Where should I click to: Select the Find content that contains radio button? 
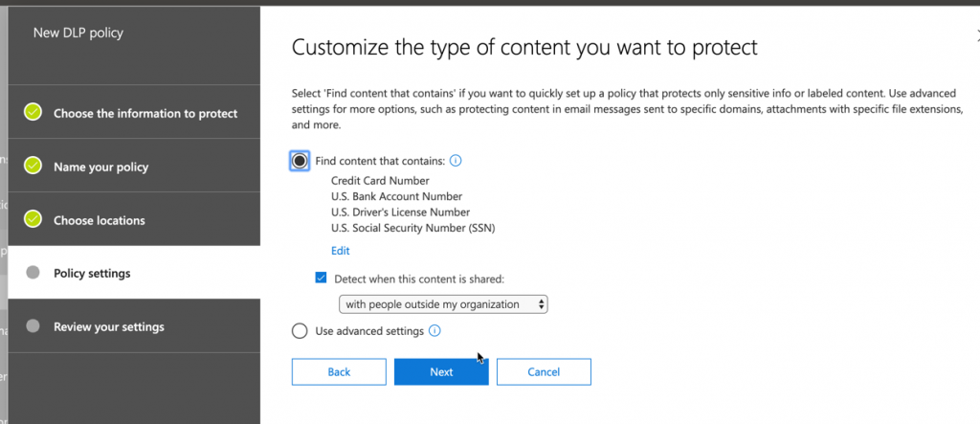pyautogui.click(x=300, y=161)
